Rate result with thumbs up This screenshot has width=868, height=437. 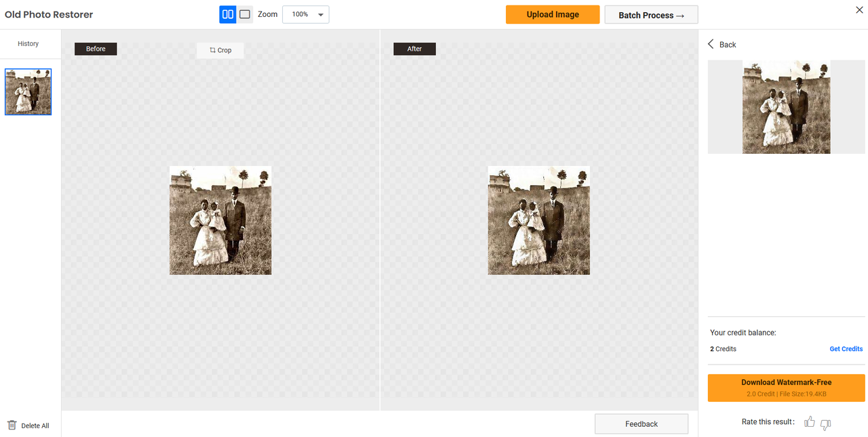pyautogui.click(x=809, y=422)
